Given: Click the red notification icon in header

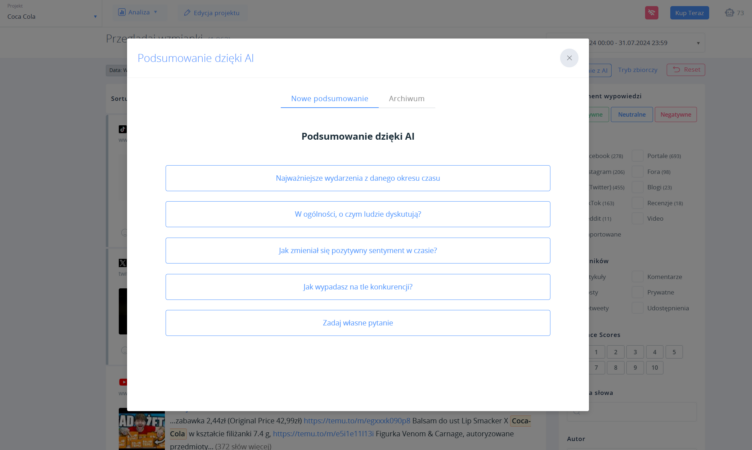Looking at the screenshot, I should [650, 13].
